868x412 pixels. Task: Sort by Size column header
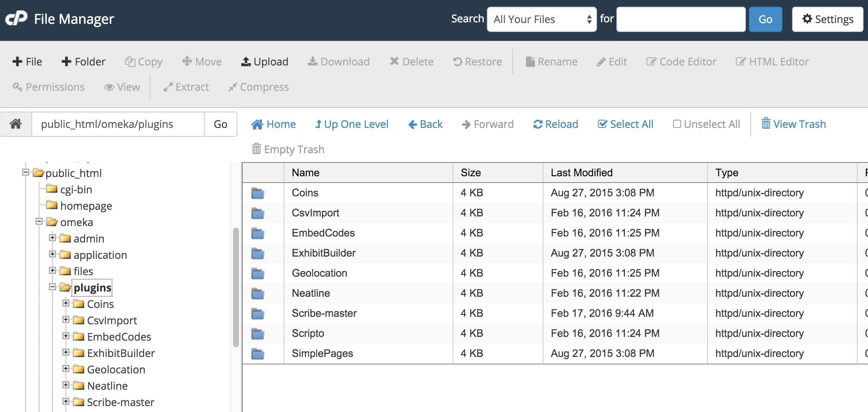pos(498,173)
